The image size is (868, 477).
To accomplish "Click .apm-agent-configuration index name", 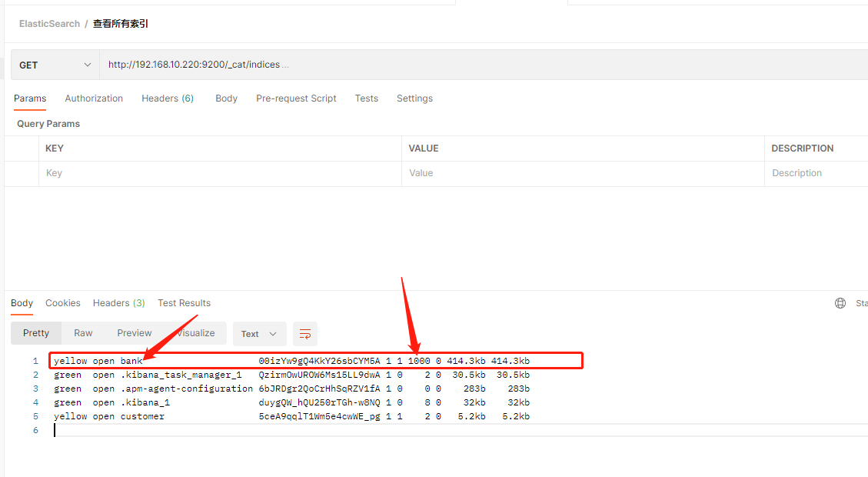I will tap(187, 389).
